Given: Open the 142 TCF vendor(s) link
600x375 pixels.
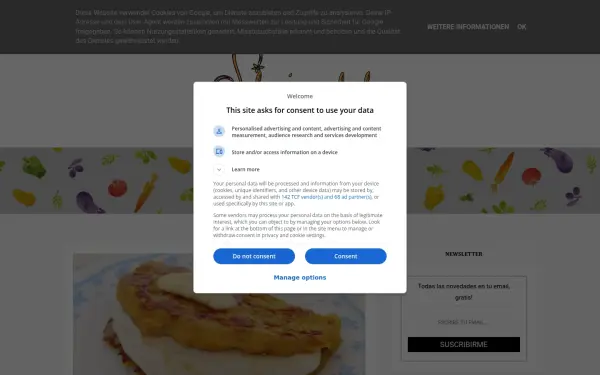Looking at the screenshot, I should (302, 197).
